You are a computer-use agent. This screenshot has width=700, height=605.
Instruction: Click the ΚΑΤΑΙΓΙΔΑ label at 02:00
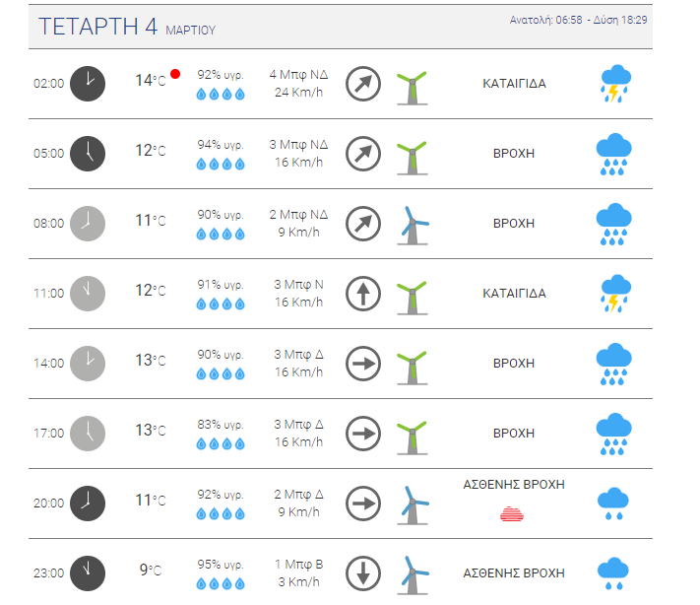coord(514,84)
